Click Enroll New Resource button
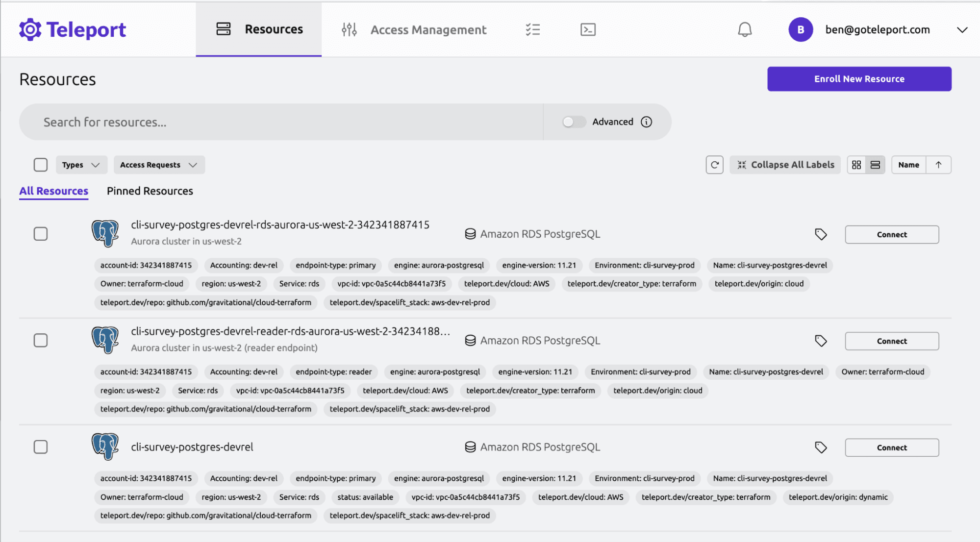Viewport: 980px width, 542px height. tap(859, 79)
